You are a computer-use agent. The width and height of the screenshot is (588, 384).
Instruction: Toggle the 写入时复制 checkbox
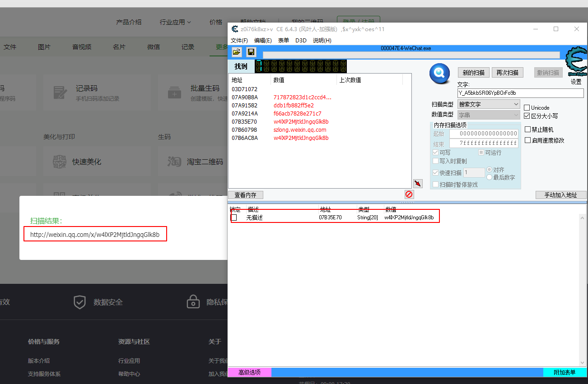(436, 161)
